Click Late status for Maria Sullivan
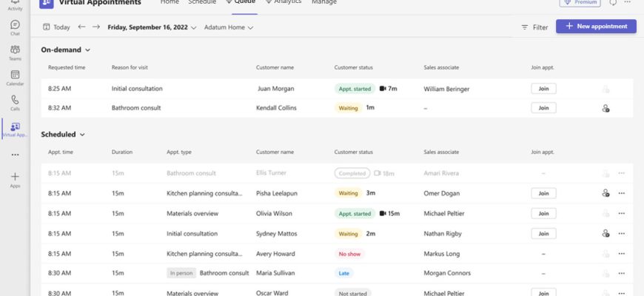Image resolution: width=644 pixels, height=296 pixels. [x=344, y=273]
